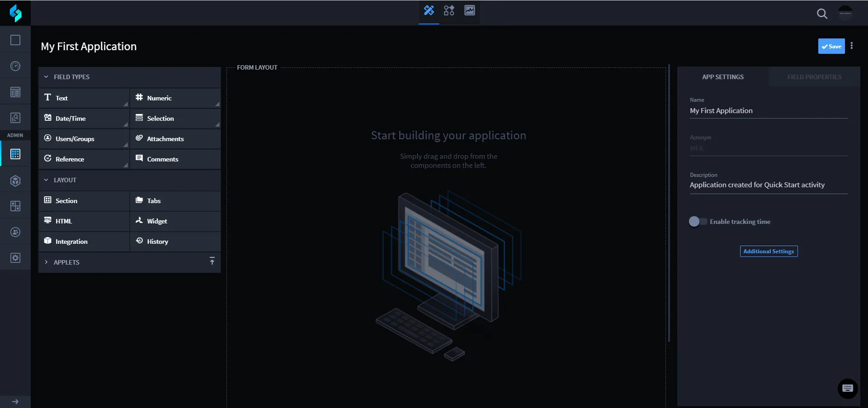Select the Reference field type
Viewport: 868px width, 408px height.
(x=84, y=159)
